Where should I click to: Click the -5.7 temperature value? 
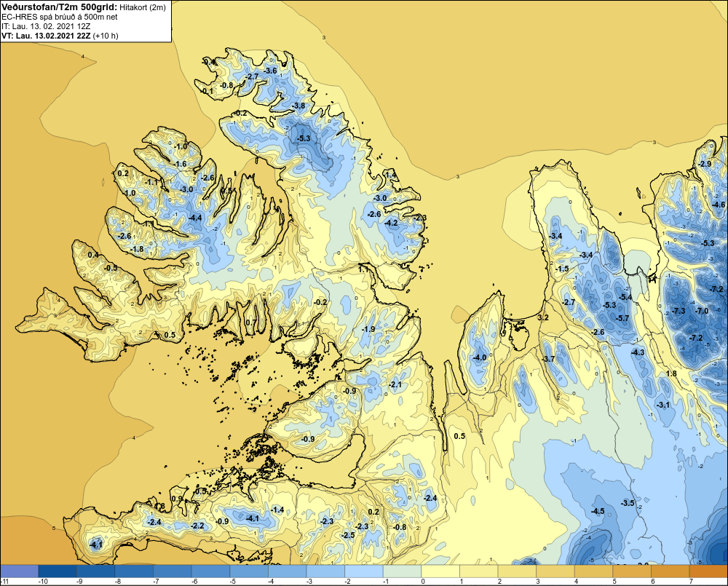coord(622,318)
